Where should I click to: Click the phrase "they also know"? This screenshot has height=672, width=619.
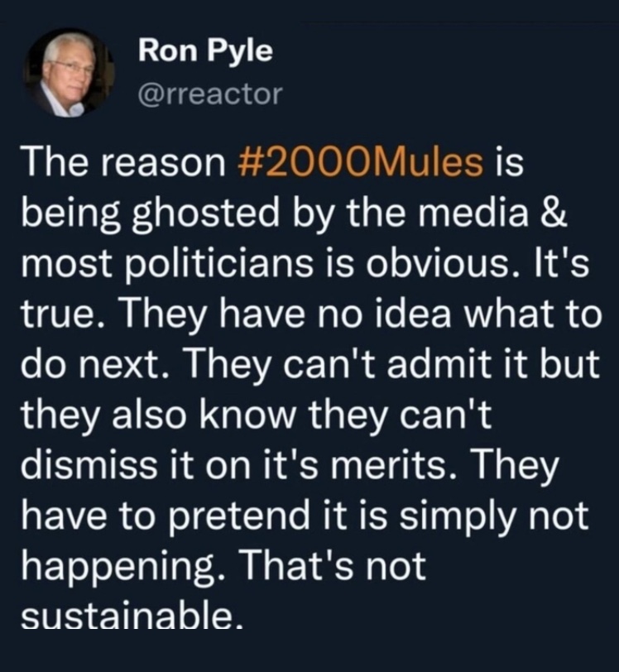(x=159, y=417)
